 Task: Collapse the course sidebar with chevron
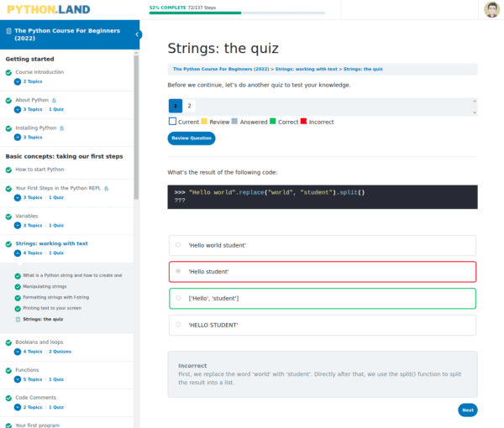(x=138, y=34)
